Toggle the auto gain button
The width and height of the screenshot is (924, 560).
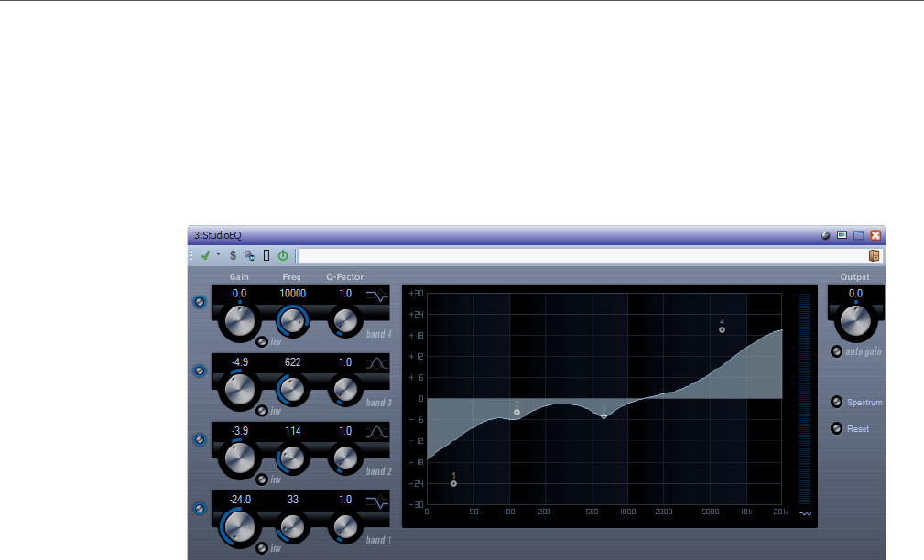[x=836, y=351]
